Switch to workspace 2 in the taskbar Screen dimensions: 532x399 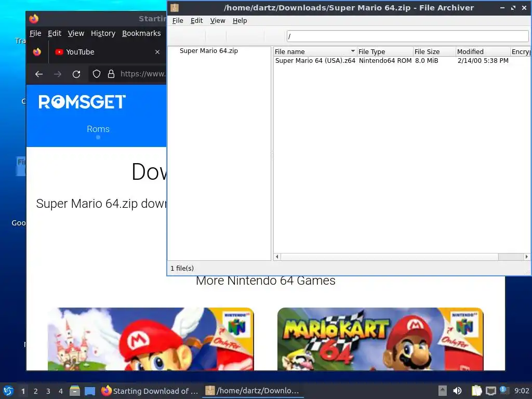click(x=36, y=391)
